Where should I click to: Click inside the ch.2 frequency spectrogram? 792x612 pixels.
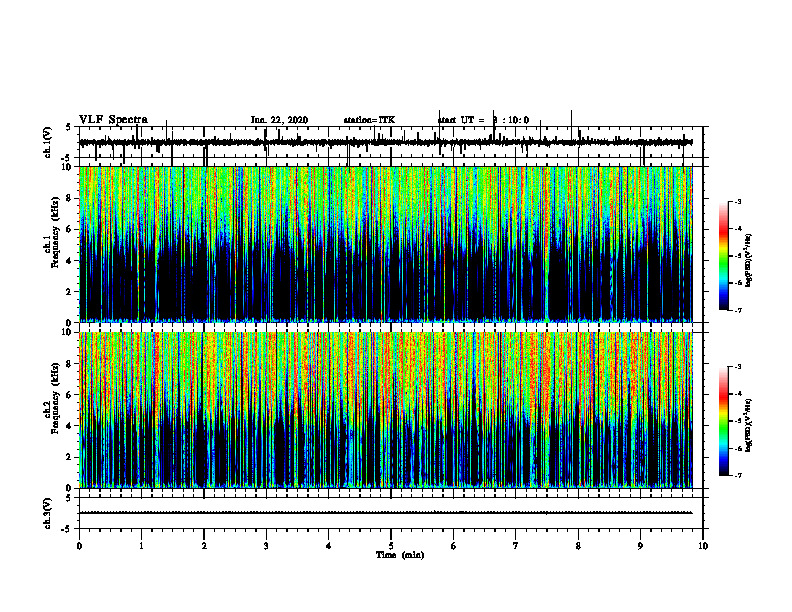[386, 410]
